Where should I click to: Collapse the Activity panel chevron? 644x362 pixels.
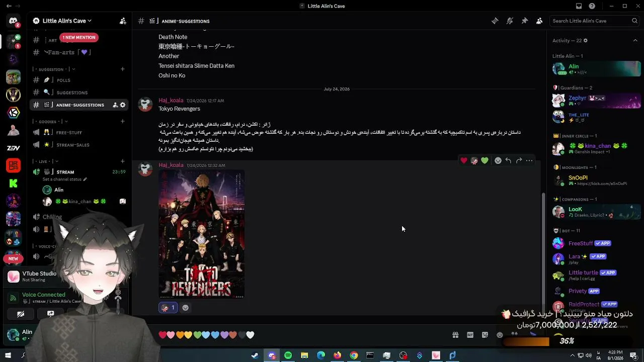pyautogui.click(x=635, y=41)
